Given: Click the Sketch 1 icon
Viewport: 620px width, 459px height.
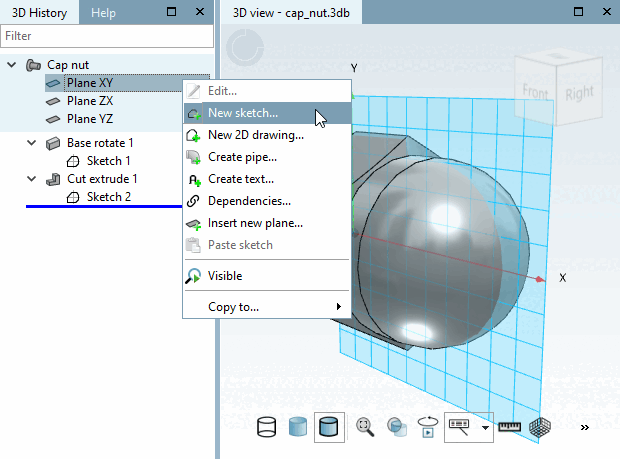Looking at the screenshot, I should point(73,161).
